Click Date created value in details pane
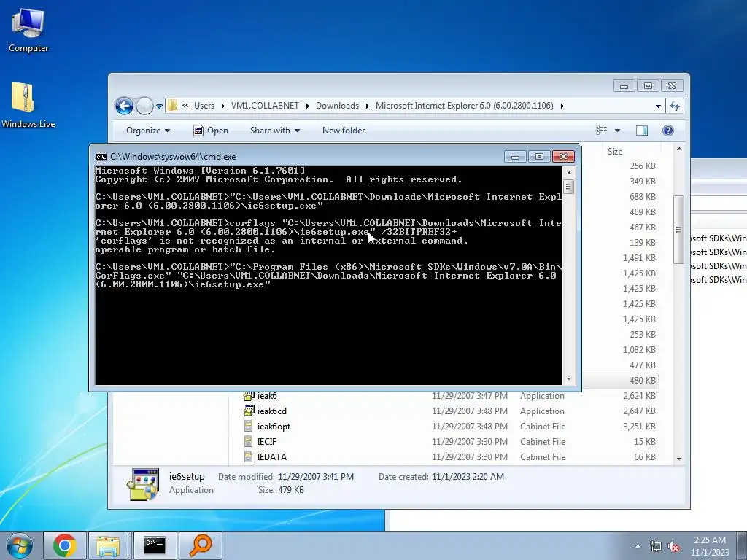Screen dimensions: 747x560 point(468,477)
